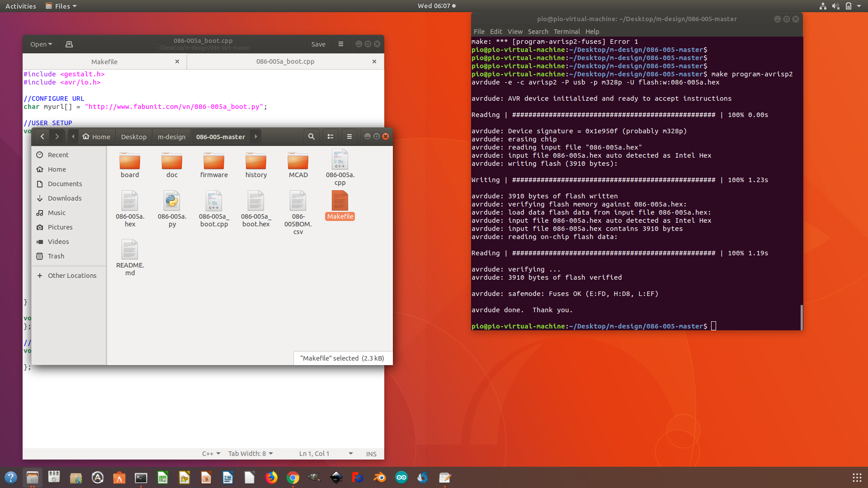The width and height of the screenshot is (868, 488).
Task: Expand the path bar right arrow in Files
Action: (256, 136)
